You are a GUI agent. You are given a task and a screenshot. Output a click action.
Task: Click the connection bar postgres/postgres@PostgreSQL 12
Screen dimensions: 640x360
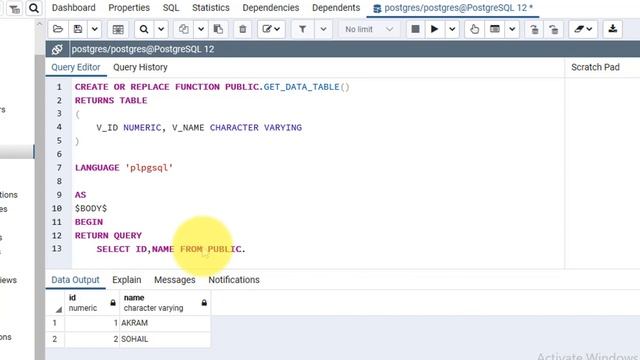(143, 49)
